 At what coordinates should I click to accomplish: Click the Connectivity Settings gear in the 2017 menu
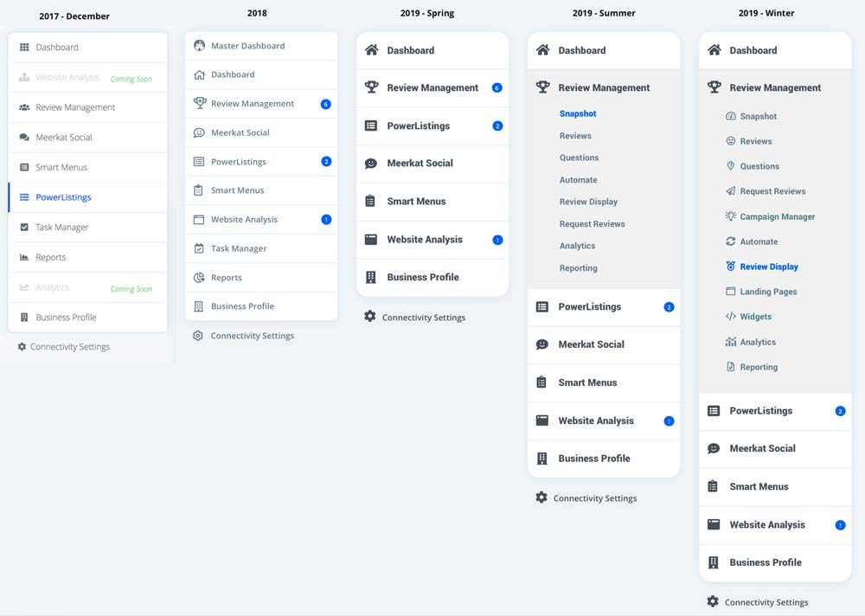click(22, 347)
